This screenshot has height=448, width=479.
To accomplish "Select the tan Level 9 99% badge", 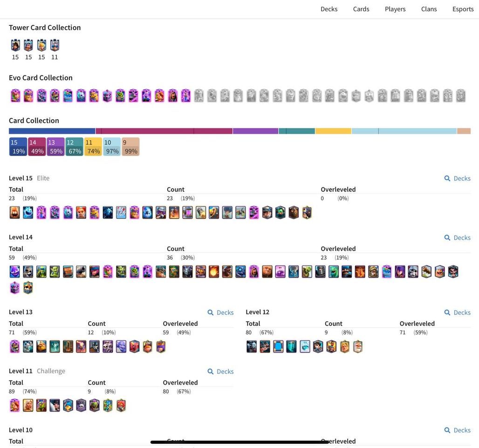I will [x=131, y=147].
